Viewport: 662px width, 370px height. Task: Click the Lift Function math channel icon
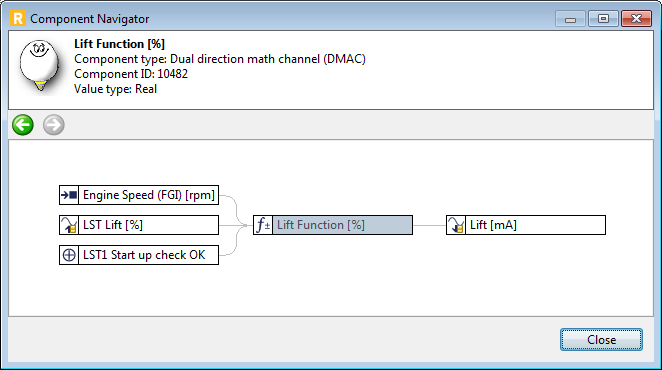[263, 225]
